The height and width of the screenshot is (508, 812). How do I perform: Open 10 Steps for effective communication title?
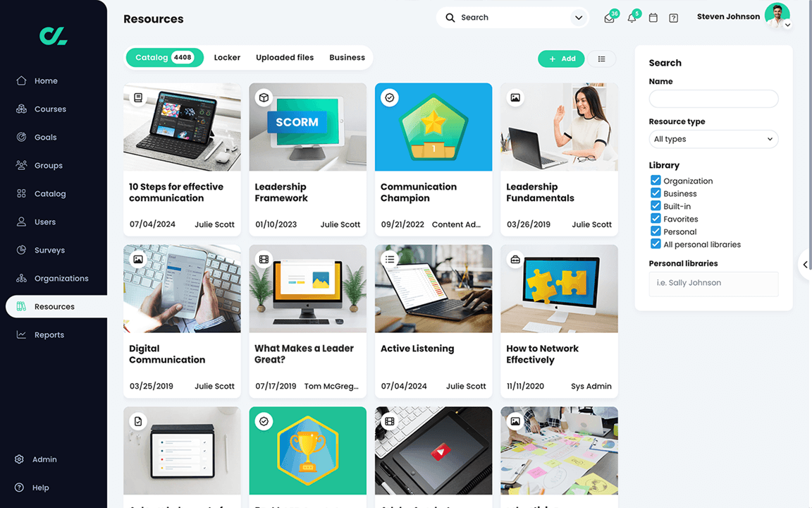pos(176,193)
